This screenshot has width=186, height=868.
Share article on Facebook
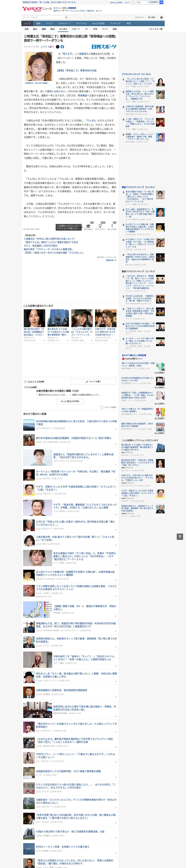[x=62, y=47]
